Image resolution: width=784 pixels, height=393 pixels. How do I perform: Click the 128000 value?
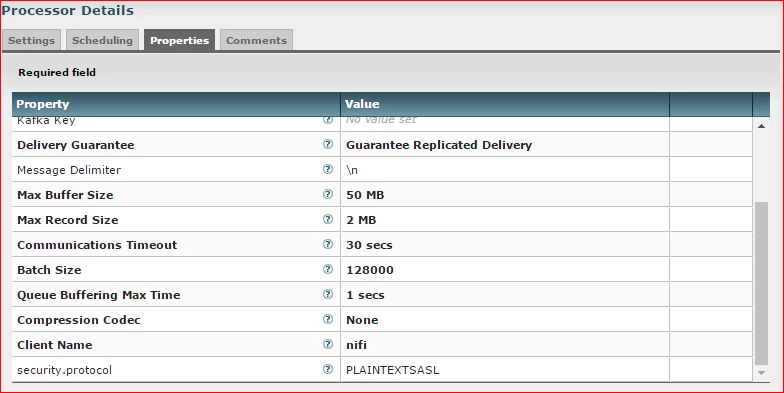[370, 270]
